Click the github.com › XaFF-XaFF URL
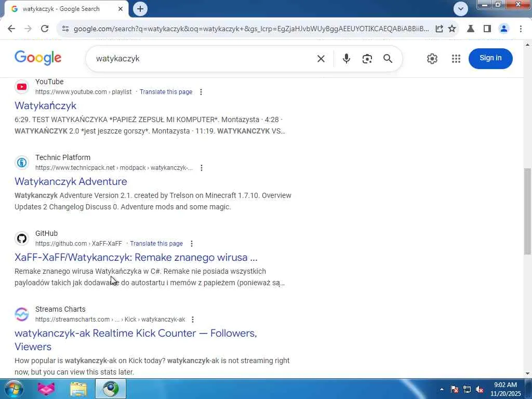This screenshot has height=399, width=532. (x=79, y=244)
